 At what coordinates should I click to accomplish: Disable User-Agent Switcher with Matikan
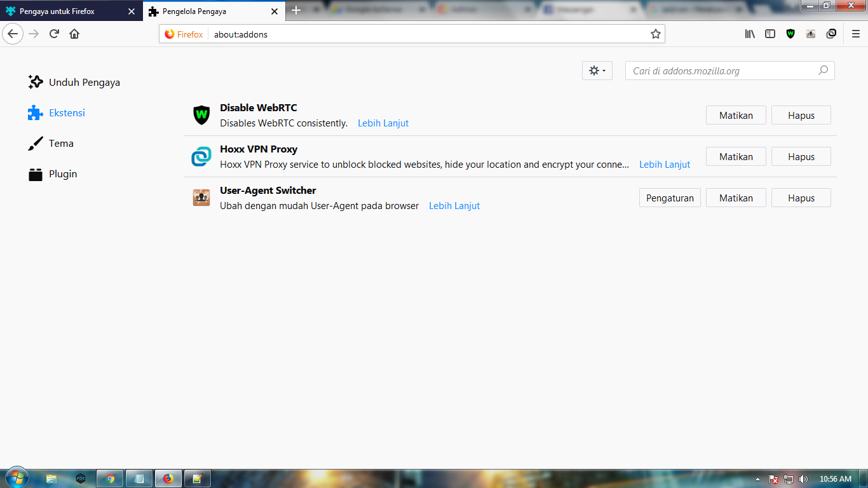[736, 198]
